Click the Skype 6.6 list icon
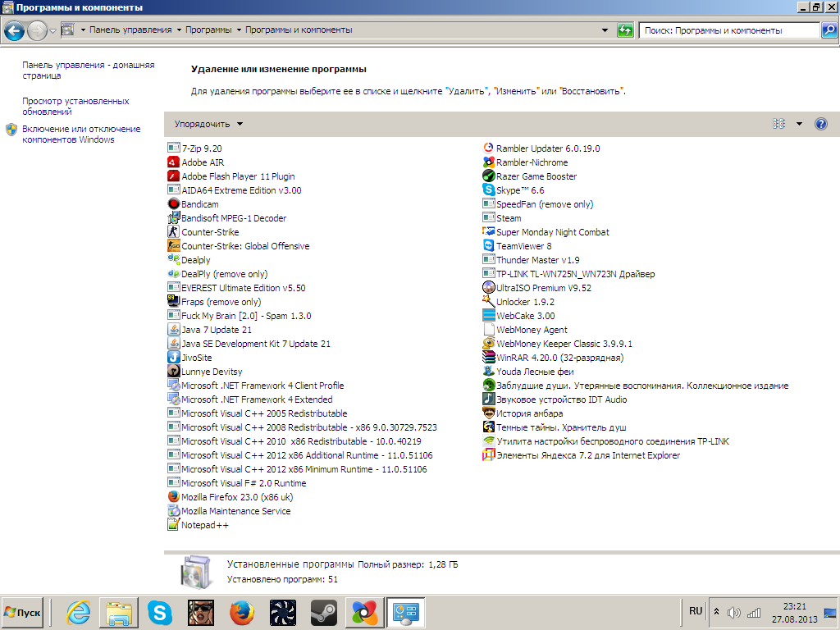The image size is (840, 630). 488,190
